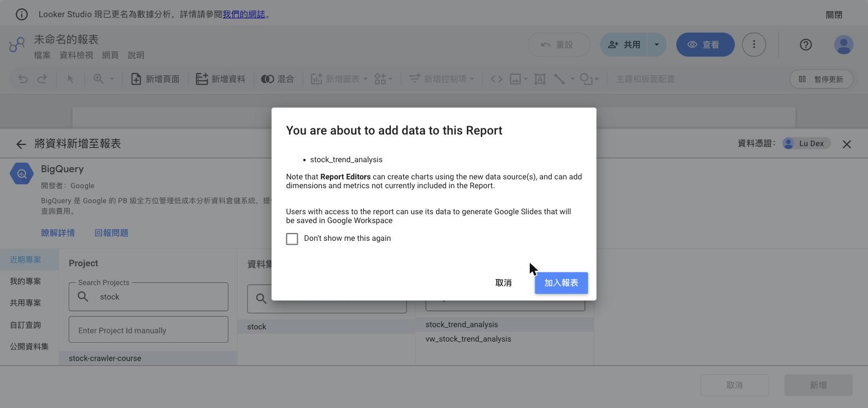Click the Looker Studio logo icon
868x408 pixels.
(17, 44)
